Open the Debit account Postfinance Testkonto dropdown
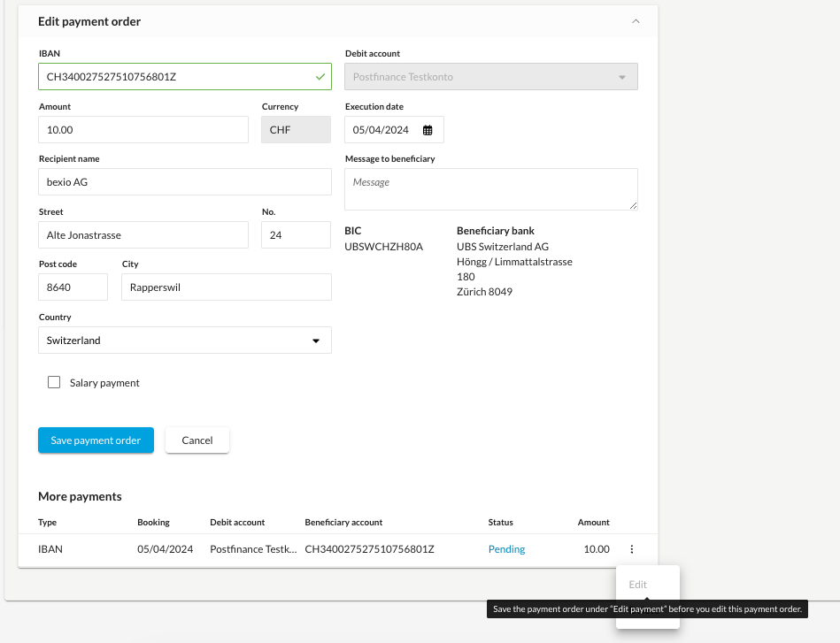This screenshot has width=840, height=643. [491, 77]
